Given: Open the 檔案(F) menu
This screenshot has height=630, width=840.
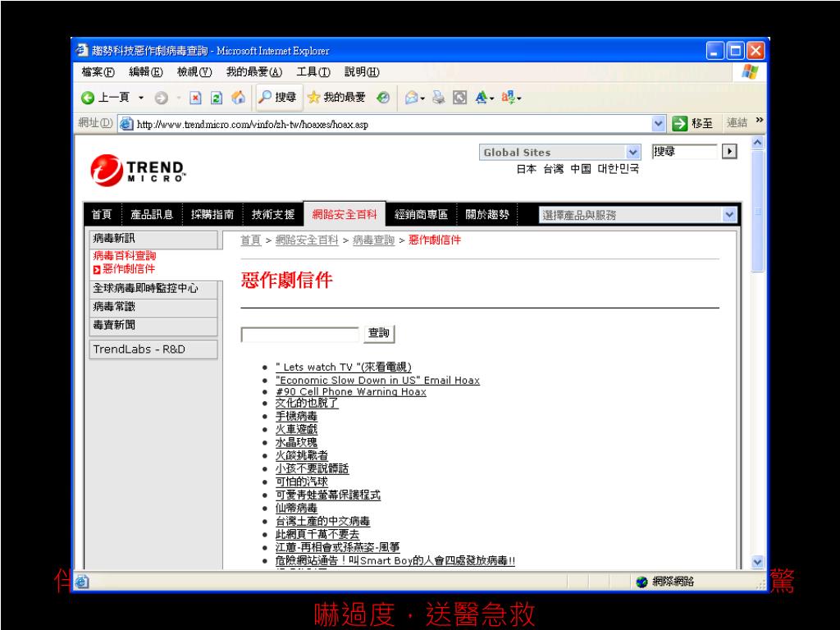Looking at the screenshot, I should pyautogui.click(x=98, y=72).
